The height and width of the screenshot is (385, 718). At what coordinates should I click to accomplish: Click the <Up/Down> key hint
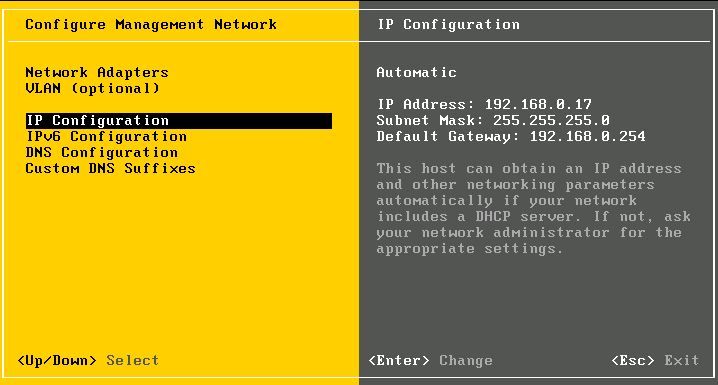point(57,361)
